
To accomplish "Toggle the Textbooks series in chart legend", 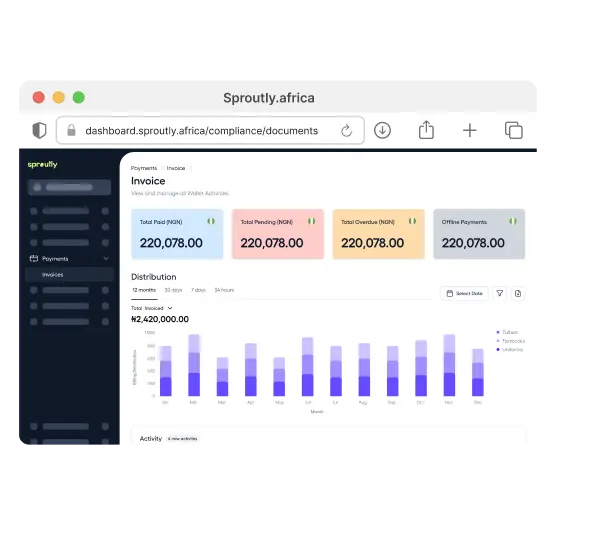I will click(511, 341).
